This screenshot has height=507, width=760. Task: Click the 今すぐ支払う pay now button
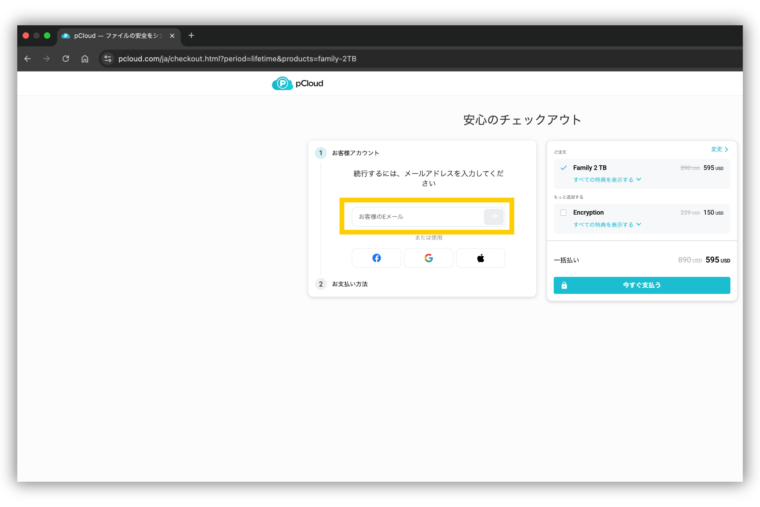(641, 285)
